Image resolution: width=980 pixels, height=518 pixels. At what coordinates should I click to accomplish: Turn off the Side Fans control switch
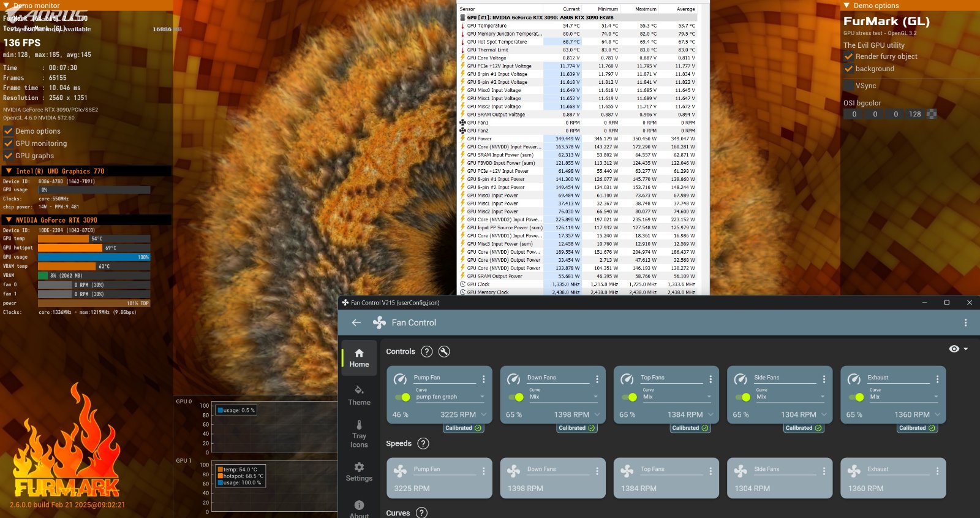coord(742,397)
